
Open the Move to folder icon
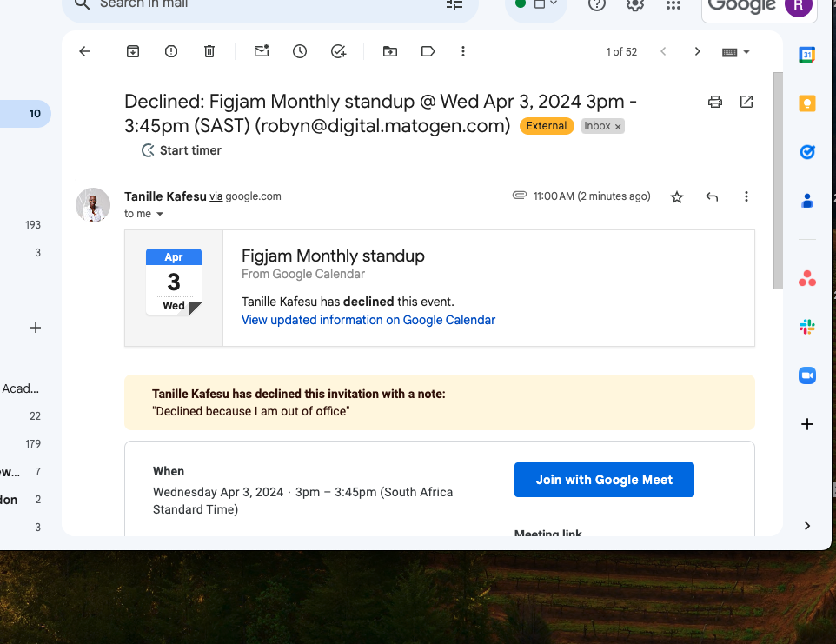pos(390,52)
